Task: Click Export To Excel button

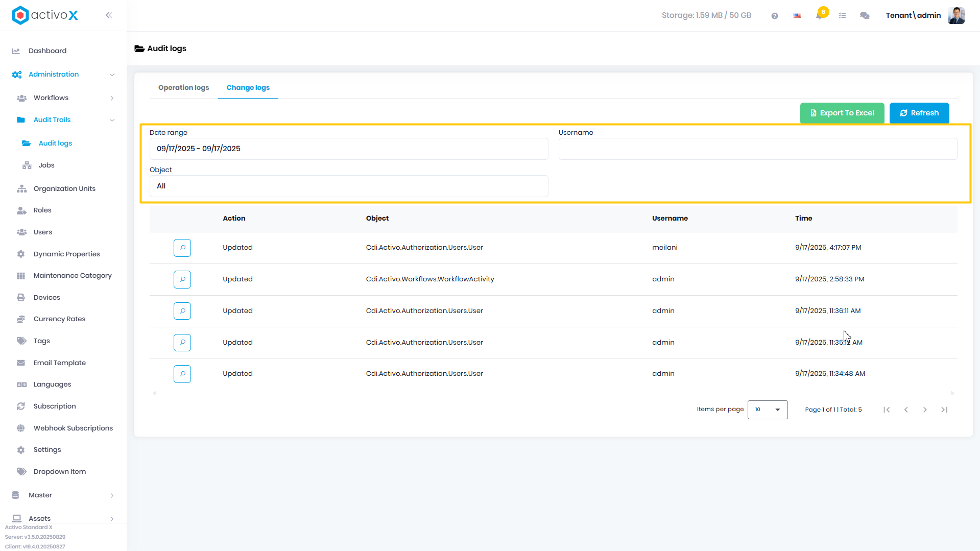Action: pyautogui.click(x=842, y=113)
